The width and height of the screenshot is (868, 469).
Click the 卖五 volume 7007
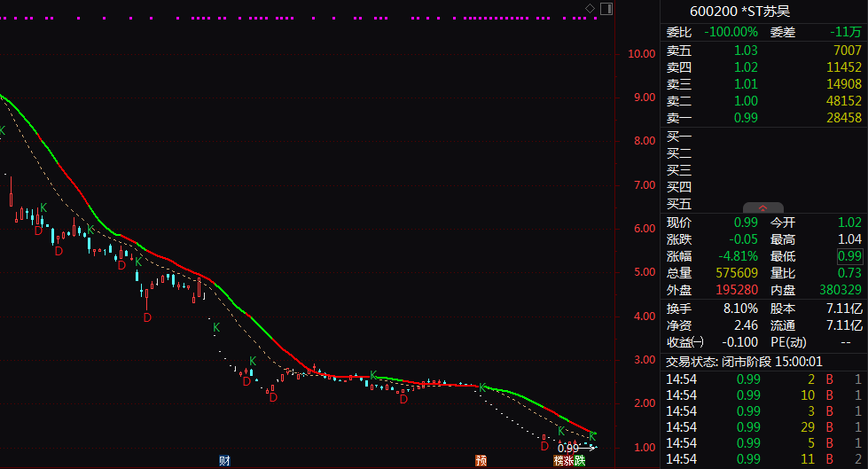[x=848, y=51]
